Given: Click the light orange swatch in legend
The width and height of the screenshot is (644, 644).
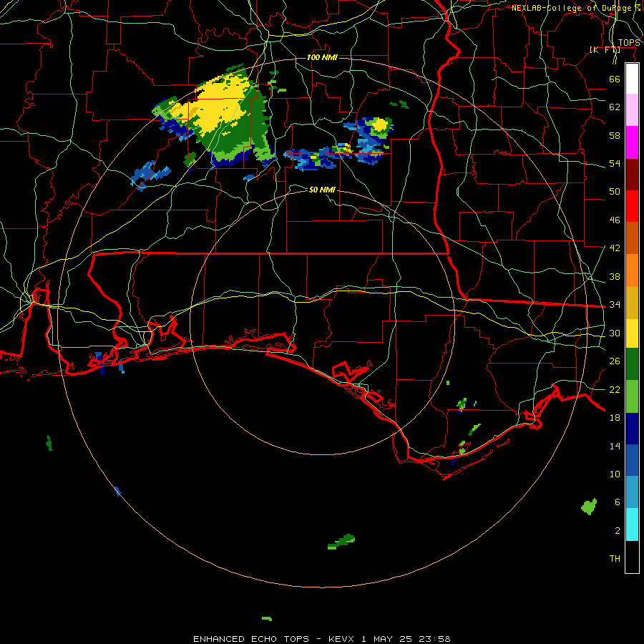Looking at the screenshot, I should point(632,270).
